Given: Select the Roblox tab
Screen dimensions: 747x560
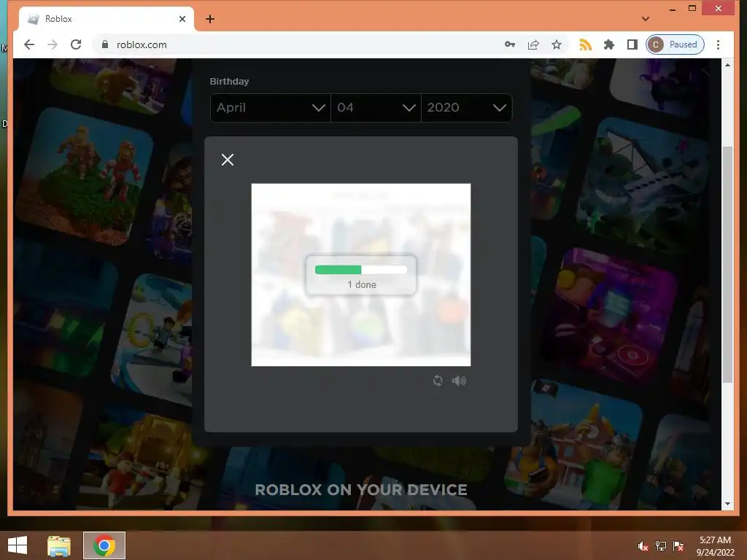Looking at the screenshot, I should click(x=106, y=19).
